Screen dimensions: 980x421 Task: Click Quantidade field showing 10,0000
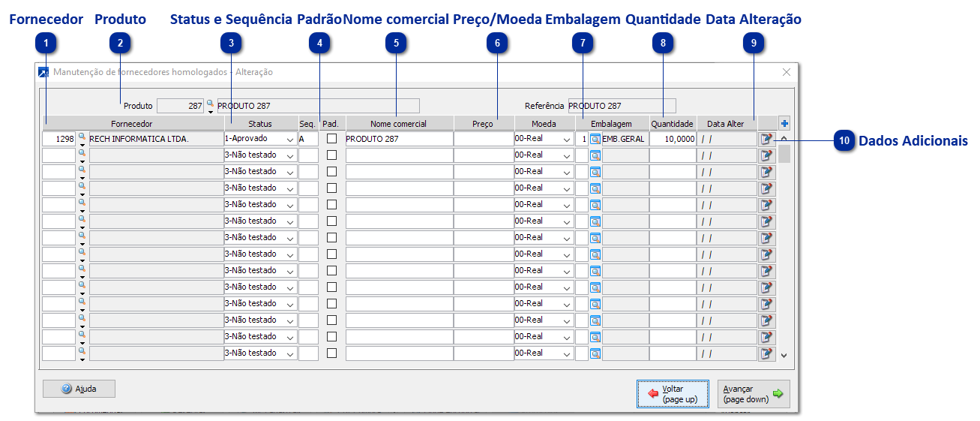(673, 139)
